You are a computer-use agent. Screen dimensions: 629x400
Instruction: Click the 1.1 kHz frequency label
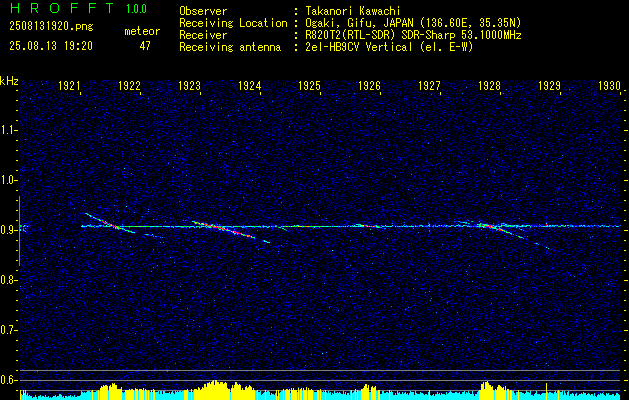point(9,130)
